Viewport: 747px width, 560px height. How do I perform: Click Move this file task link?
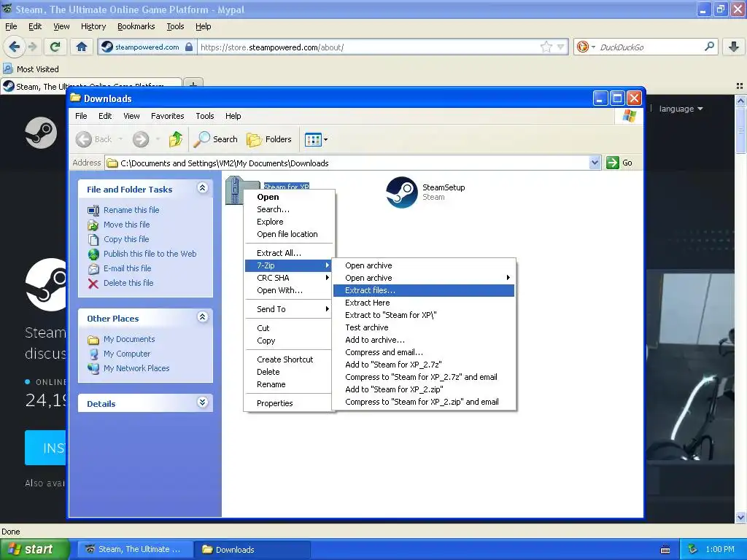pos(127,225)
